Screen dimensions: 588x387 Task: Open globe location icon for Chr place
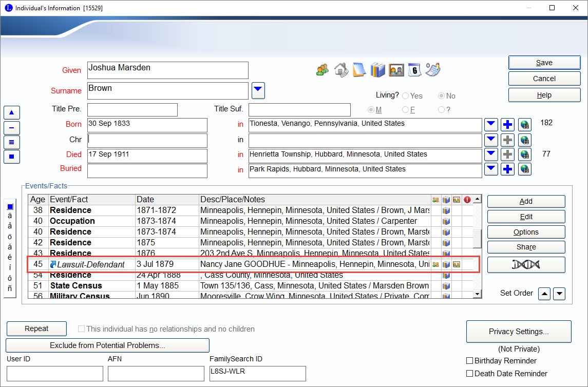coord(525,140)
